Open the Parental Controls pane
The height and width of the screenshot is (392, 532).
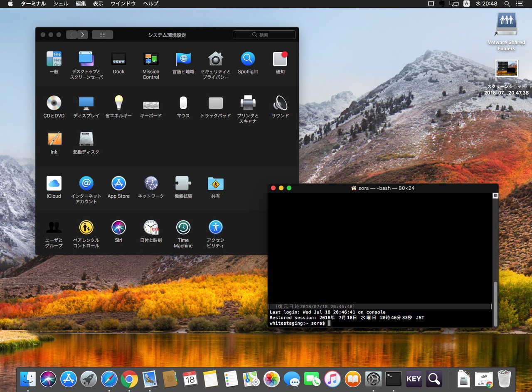(86, 228)
